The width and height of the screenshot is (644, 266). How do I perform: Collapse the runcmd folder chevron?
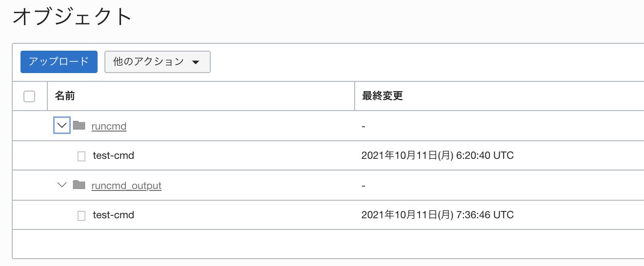[61, 126]
